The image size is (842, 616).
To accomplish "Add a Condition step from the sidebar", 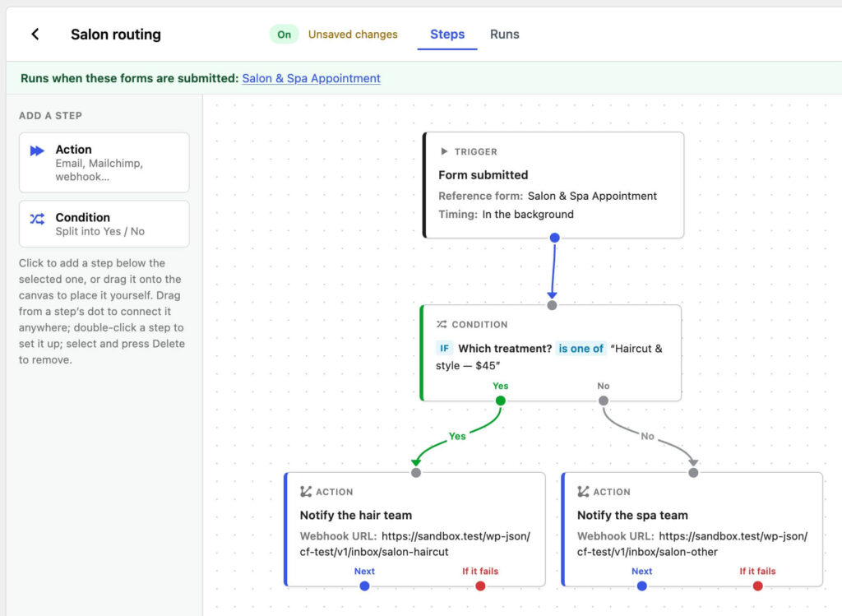I will tap(104, 224).
